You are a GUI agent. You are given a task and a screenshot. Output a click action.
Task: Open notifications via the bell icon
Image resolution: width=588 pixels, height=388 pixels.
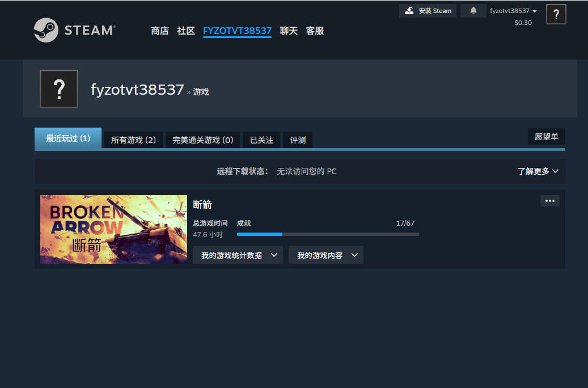473,10
